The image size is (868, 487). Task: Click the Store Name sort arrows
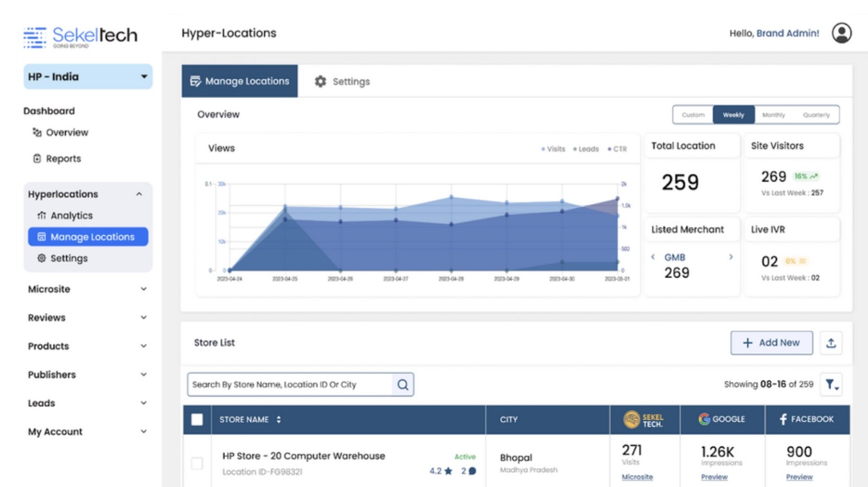(279, 420)
